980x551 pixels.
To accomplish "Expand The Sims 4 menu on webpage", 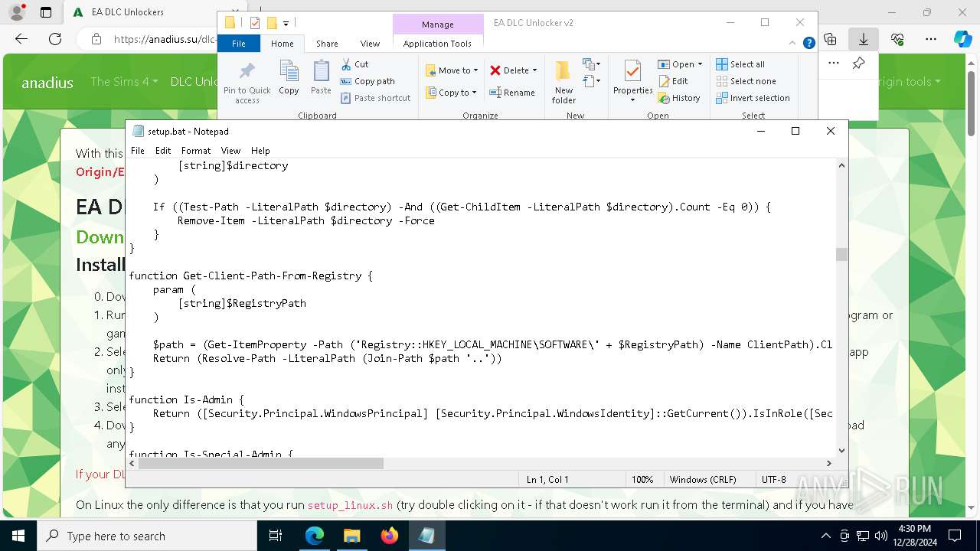I will click(x=124, y=81).
